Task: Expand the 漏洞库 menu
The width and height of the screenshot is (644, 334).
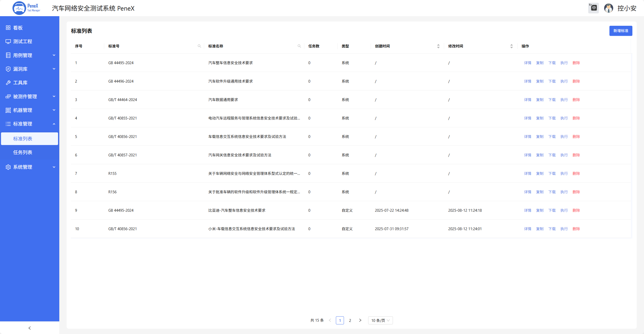Action: click(30, 69)
